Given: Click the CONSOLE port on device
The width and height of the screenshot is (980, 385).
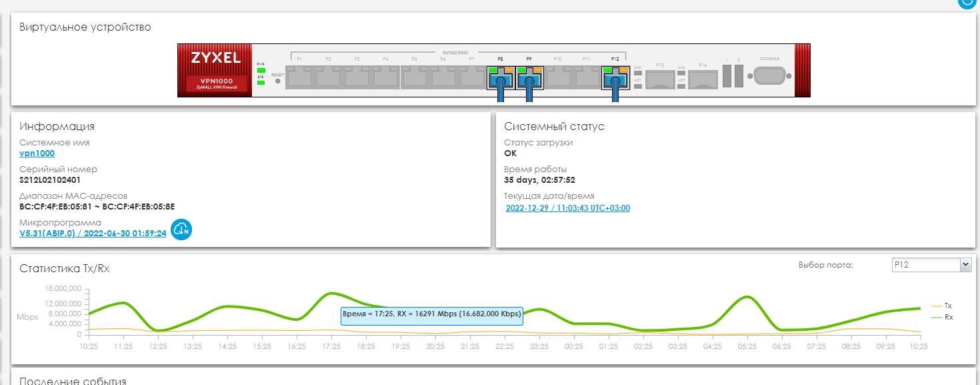Looking at the screenshot, I should click(770, 76).
